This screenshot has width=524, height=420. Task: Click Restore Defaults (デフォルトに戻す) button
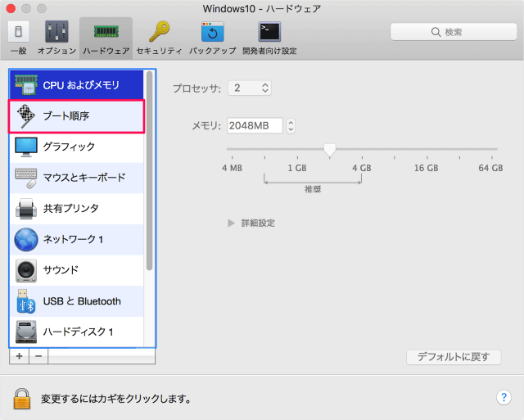[453, 357]
